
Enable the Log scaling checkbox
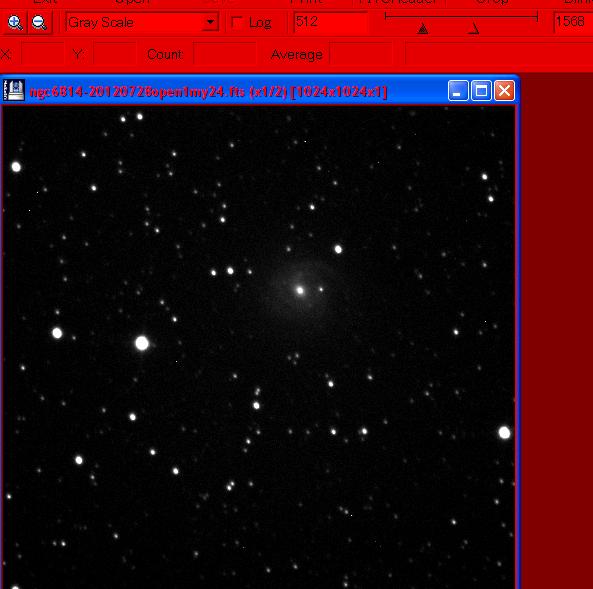point(237,23)
